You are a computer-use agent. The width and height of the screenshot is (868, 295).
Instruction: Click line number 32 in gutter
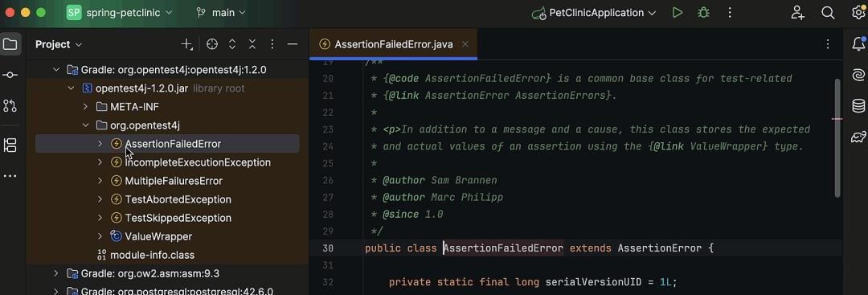[327, 282]
